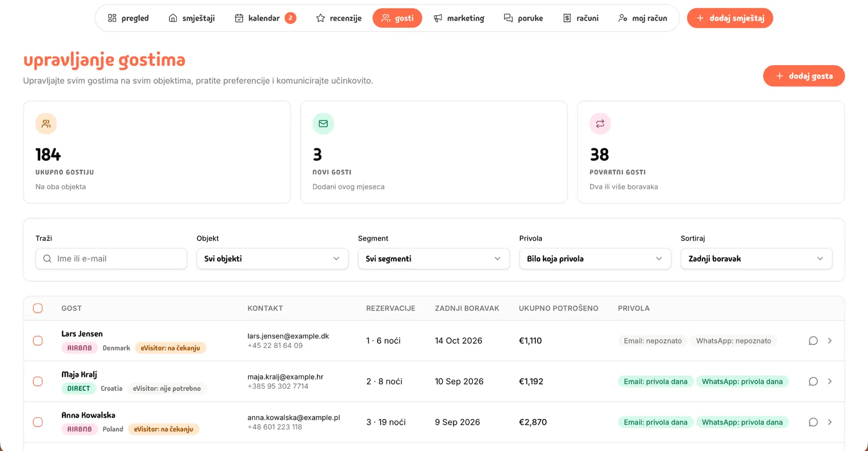Open message icon for Anna Kowalska
This screenshot has height=451, width=868.
click(813, 422)
